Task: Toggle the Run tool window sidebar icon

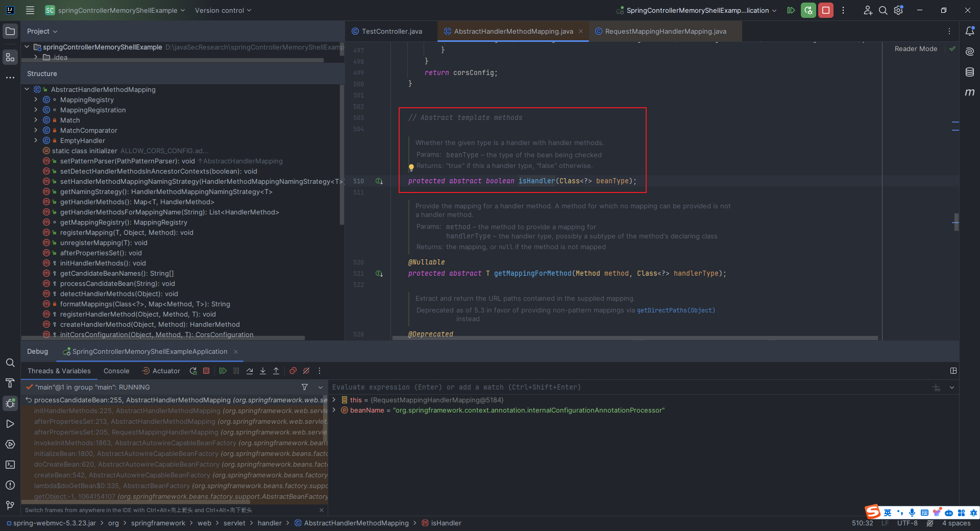Action: (10, 424)
